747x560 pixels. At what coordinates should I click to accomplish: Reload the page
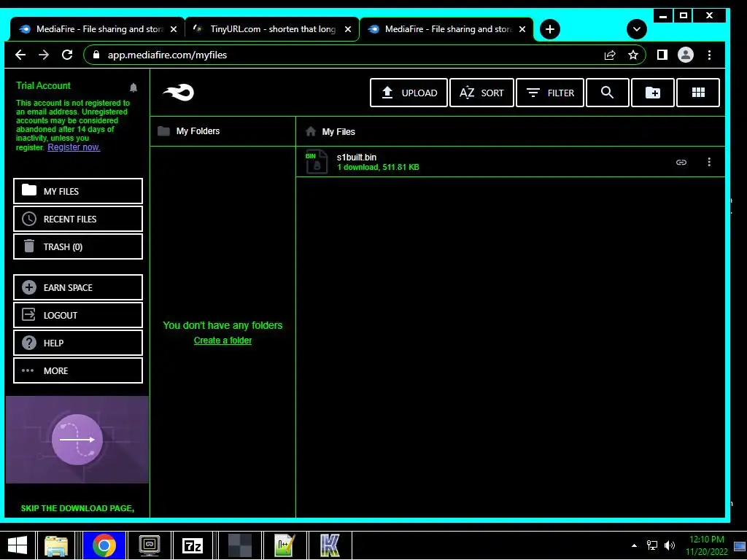coord(67,55)
